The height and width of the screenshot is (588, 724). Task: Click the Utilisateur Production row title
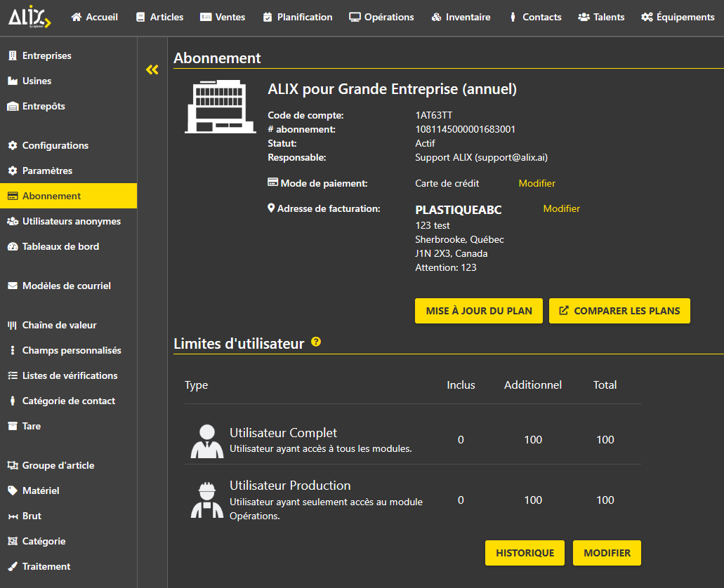290,486
